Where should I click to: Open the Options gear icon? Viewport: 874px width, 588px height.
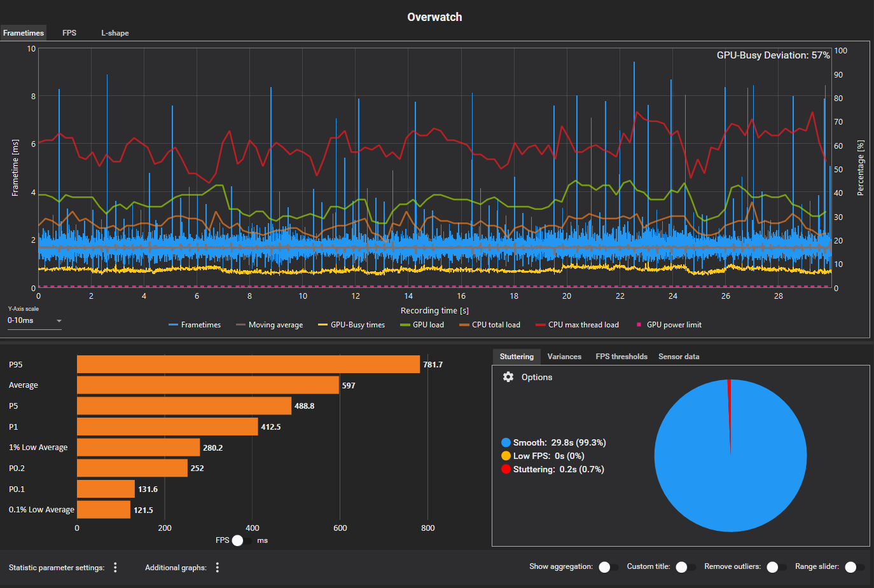508,377
